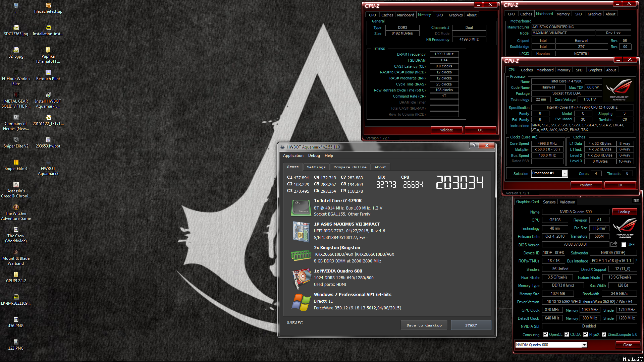The width and height of the screenshot is (644, 362).
Task: Click the 'A3E2FC' code in Aquamark
Action: click(x=294, y=323)
